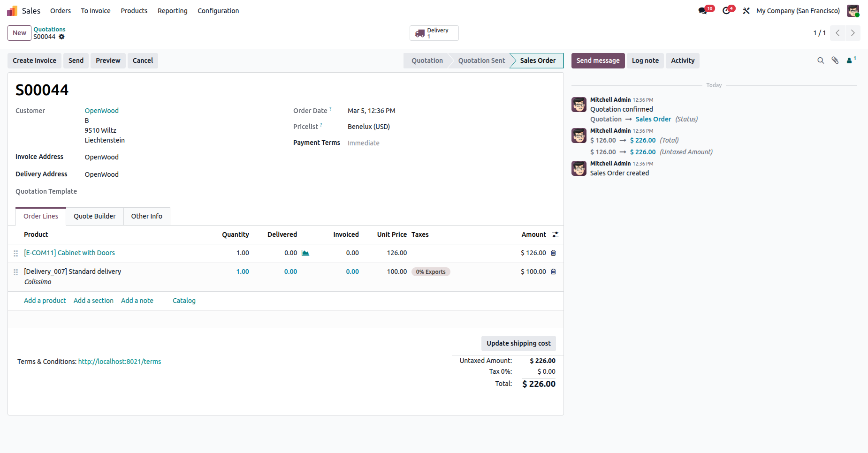Open the activities clock icon

pyautogui.click(x=726, y=11)
